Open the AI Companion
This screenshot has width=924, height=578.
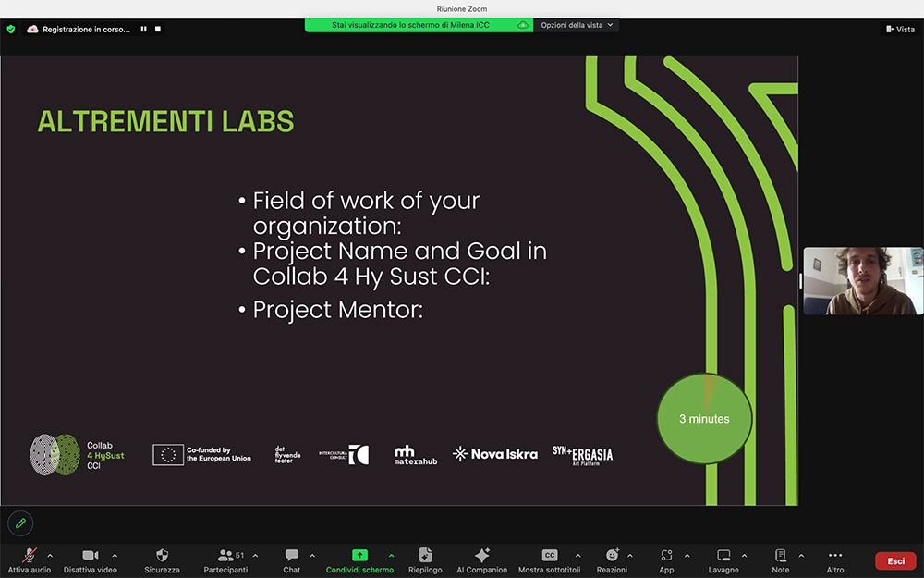[481, 560]
